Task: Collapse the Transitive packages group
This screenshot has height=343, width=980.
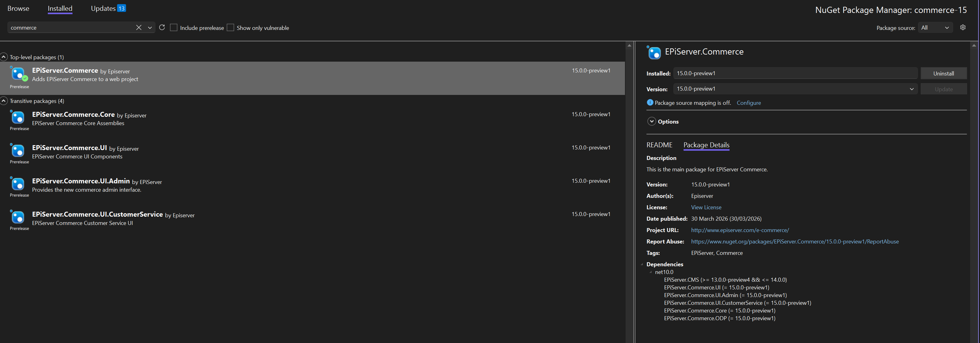Action: point(4,101)
